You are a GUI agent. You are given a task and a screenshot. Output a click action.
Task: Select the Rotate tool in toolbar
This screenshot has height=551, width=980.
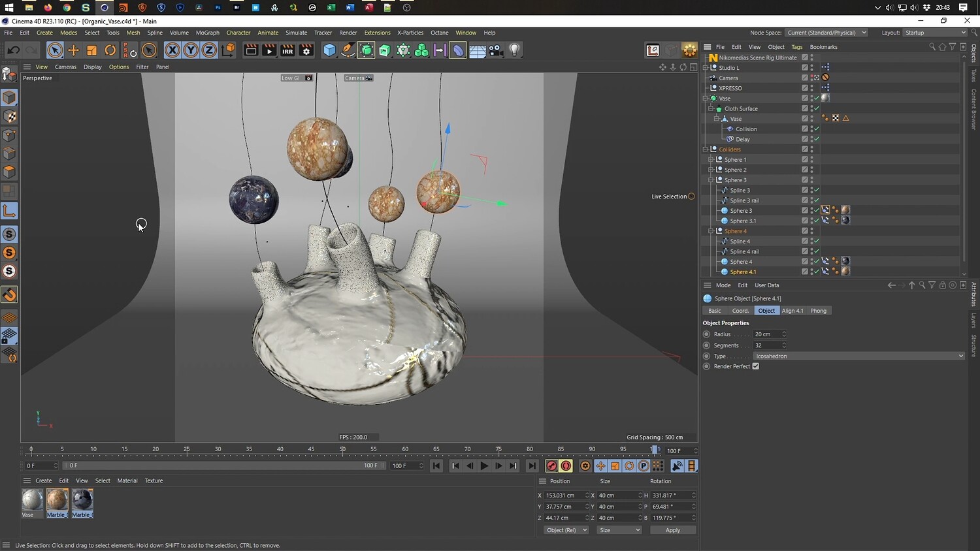(110, 50)
